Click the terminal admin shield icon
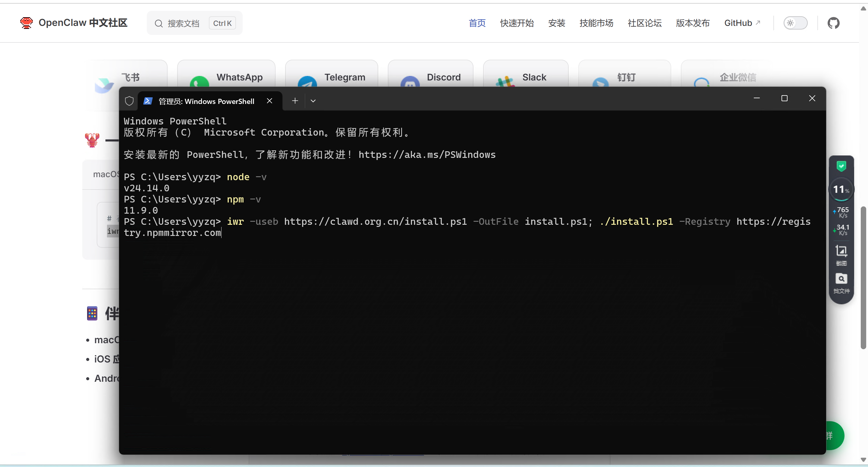The height and width of the screenshot is (467, 868). (129, 101)
